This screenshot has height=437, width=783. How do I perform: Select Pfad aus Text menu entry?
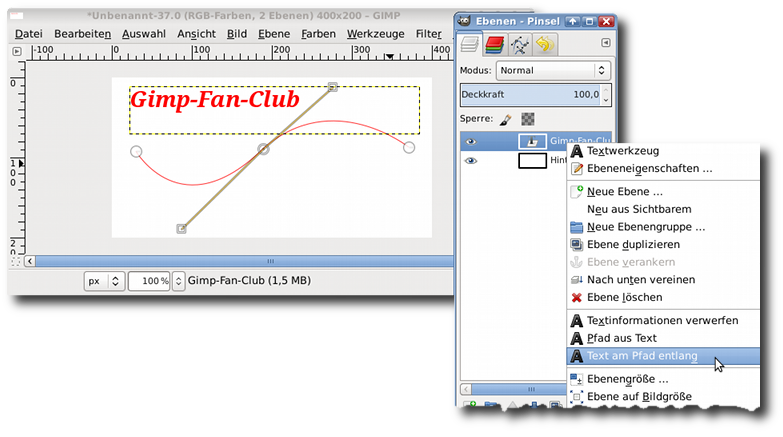tap(663, 338)
